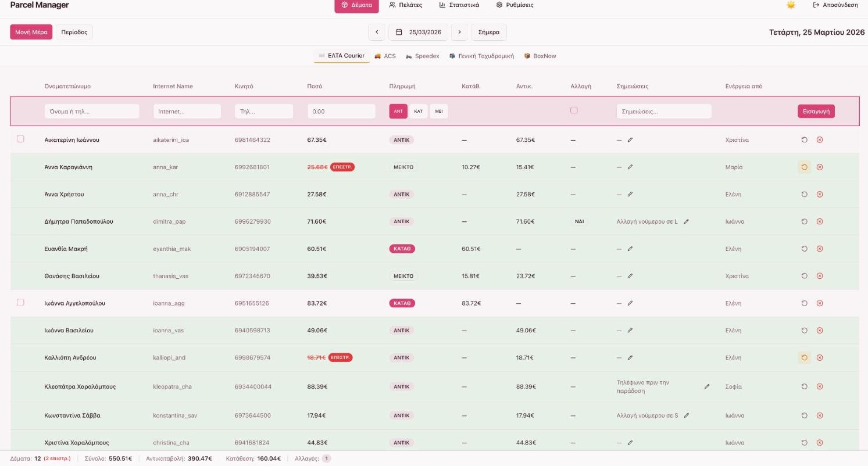
Task: Click internet name konstantina_sav
Action: tap(176, 415)
